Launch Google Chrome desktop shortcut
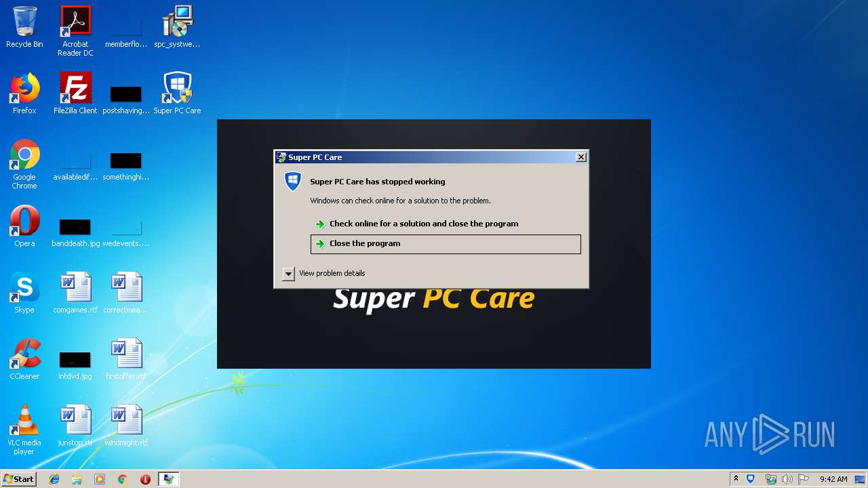 point(24,164)
